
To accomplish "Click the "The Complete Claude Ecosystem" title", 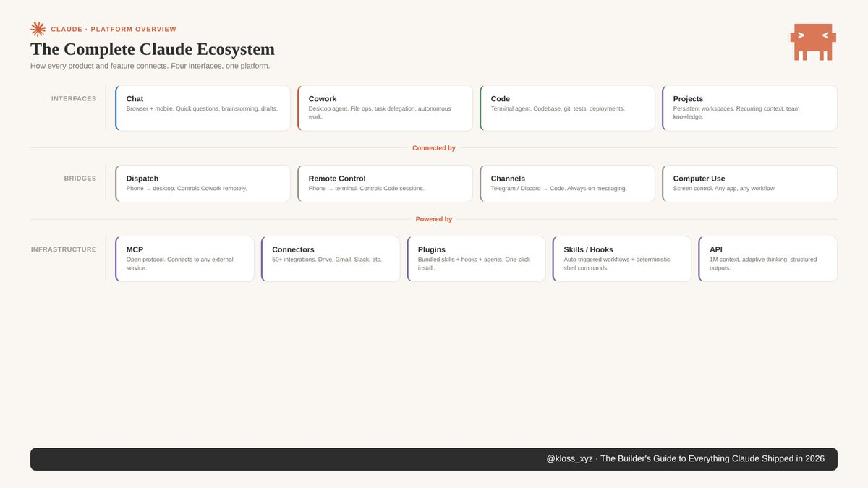I will pos(153,49).
